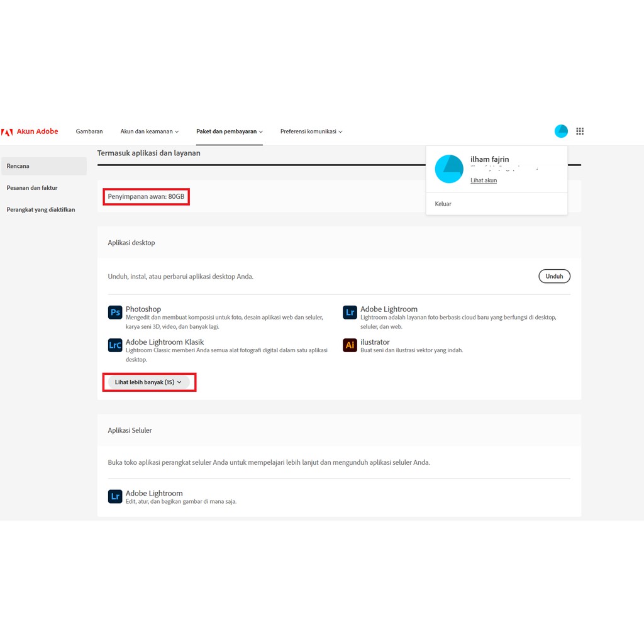Click mobile Adobe Lightroom name

[154, 493]
